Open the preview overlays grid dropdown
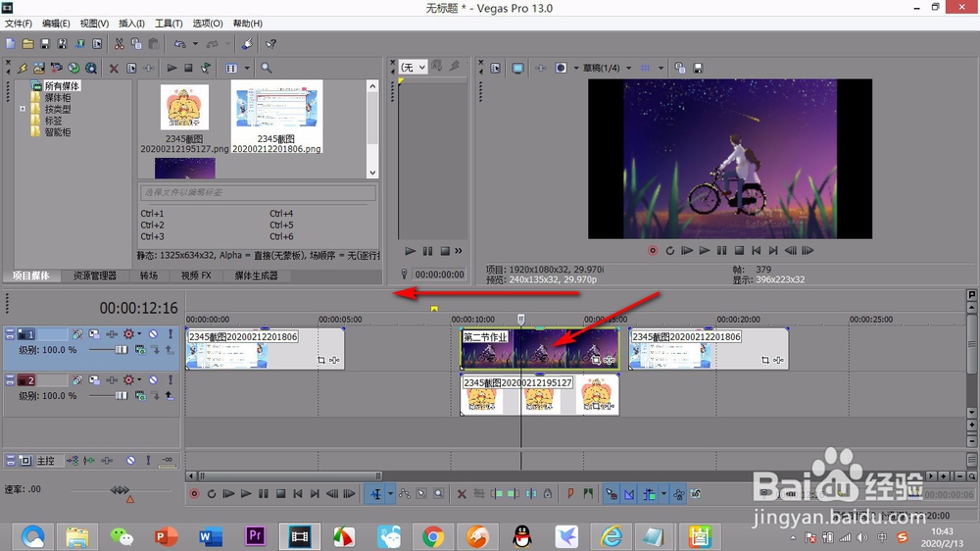The image size is (980, 551). pyautogui.click(x=661, y=68)
